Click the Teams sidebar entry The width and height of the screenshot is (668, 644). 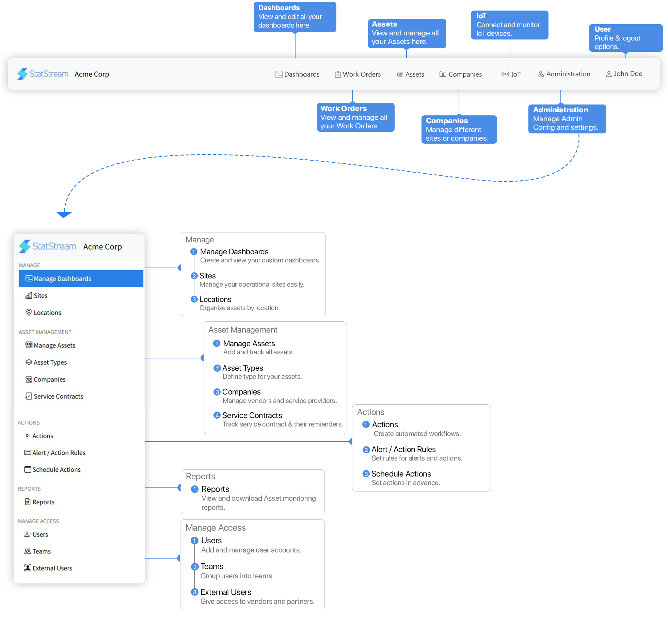pyautogui.click(x=41, y=551)
